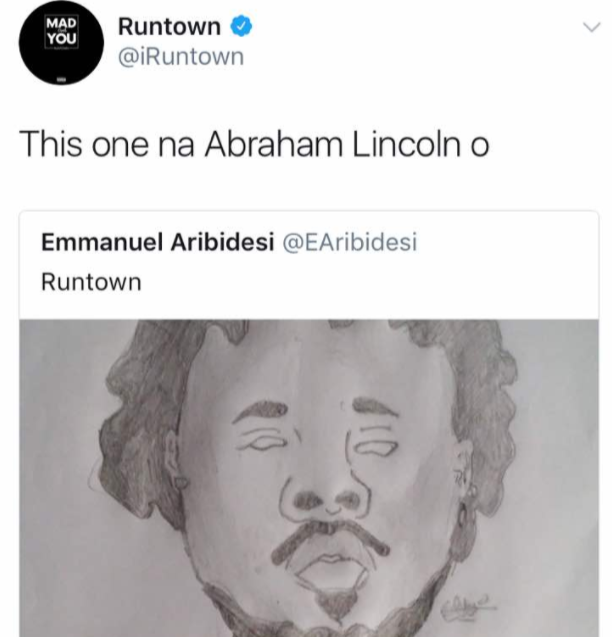Open Emmanuel Aribidesi's profile name
Image resolution: width=612 pixels, height=637 pixels.
point(158,243)
